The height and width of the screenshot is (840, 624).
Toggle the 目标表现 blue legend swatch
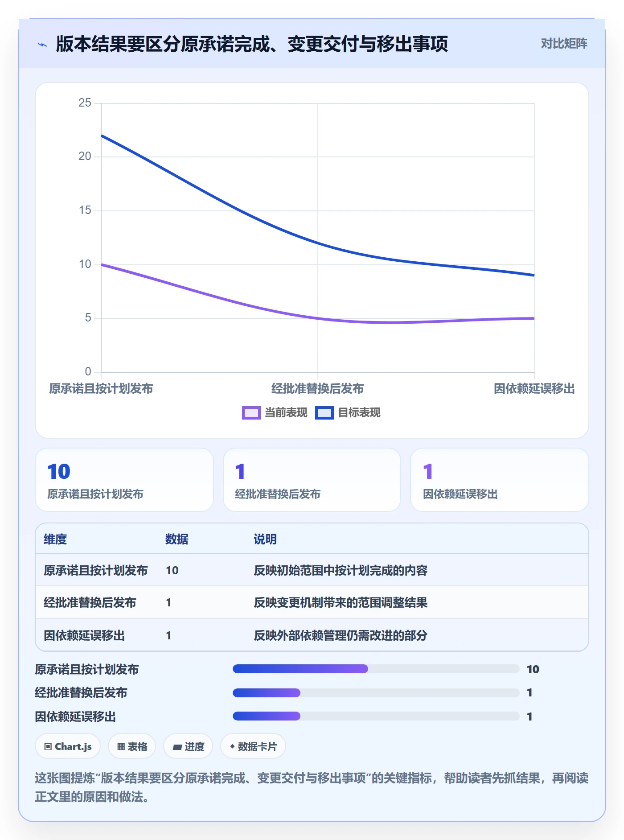324,413
